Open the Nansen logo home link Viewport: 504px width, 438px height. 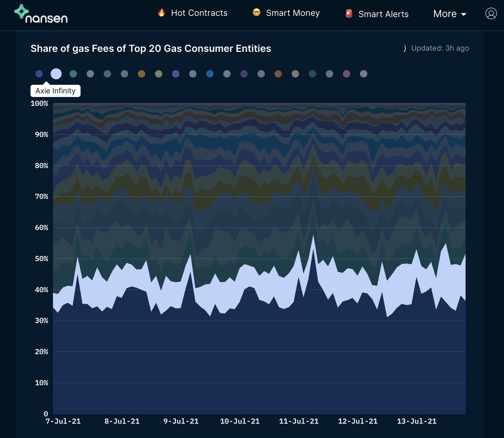tap(41, 14)
